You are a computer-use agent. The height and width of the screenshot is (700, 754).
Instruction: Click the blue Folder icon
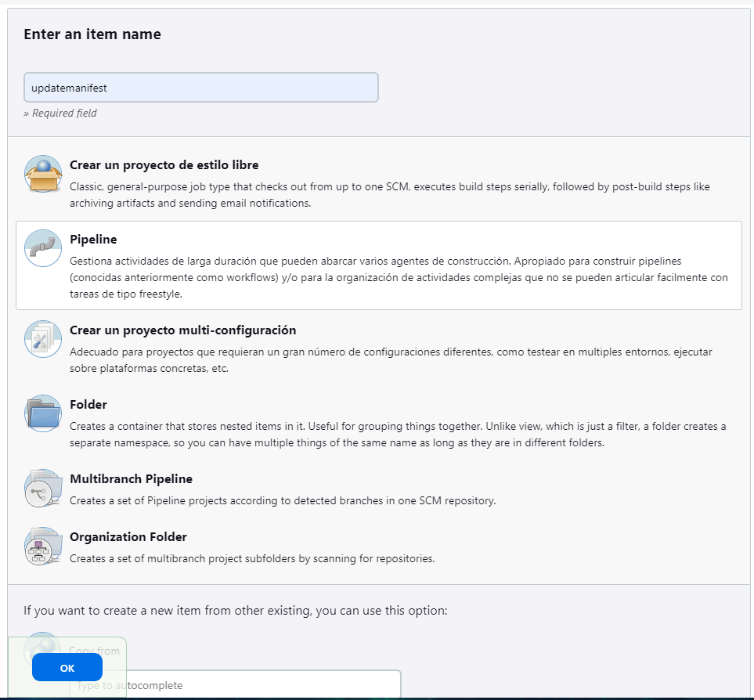[43, 413]
